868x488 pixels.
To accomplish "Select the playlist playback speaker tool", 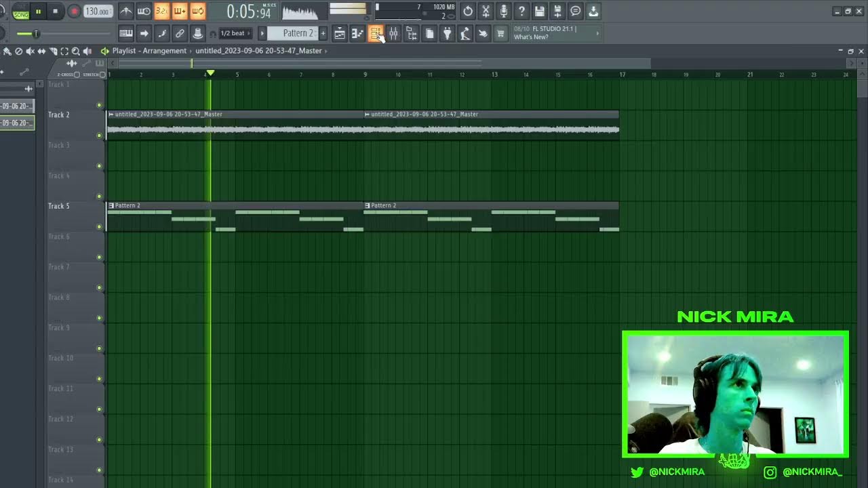I will (x=87, y=52).
